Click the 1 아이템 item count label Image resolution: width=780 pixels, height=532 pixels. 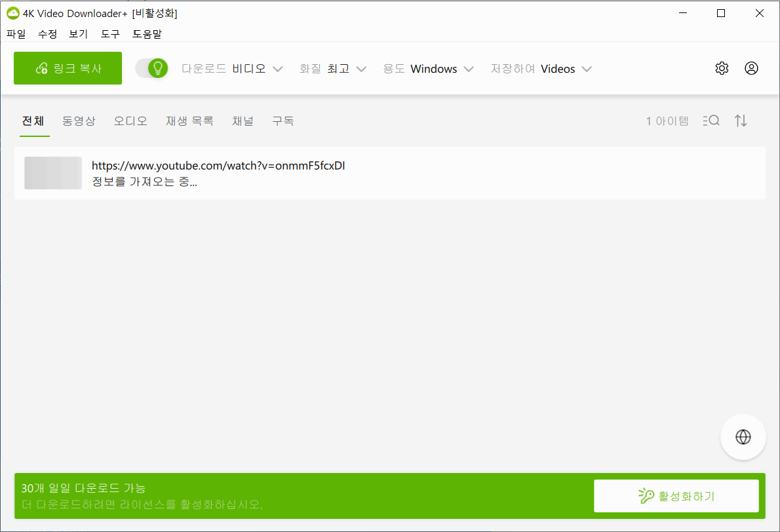pyautogui.click(x=667, y=121)
